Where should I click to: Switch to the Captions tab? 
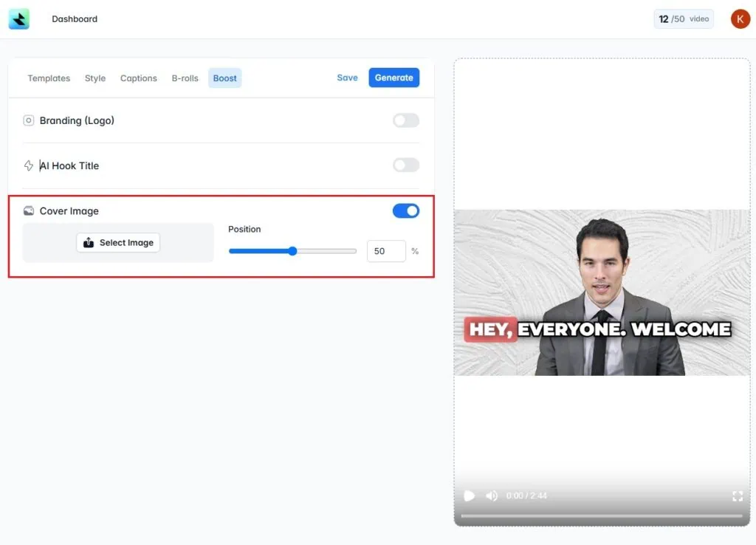(x=138, y=78)
